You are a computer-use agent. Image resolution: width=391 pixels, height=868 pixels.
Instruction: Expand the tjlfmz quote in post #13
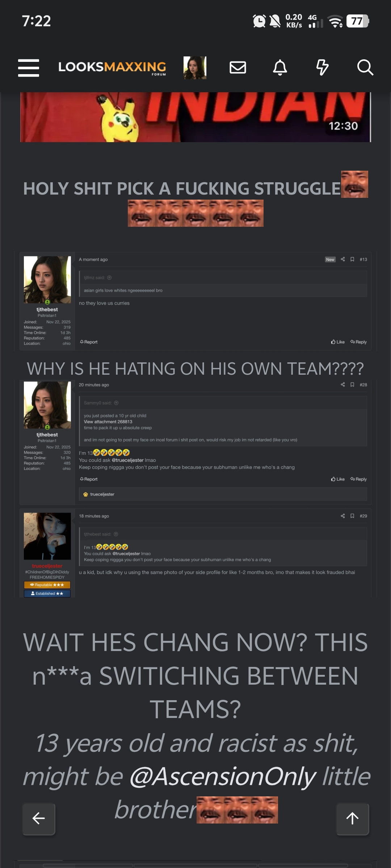pyautogui.click(x=109, y=278)
